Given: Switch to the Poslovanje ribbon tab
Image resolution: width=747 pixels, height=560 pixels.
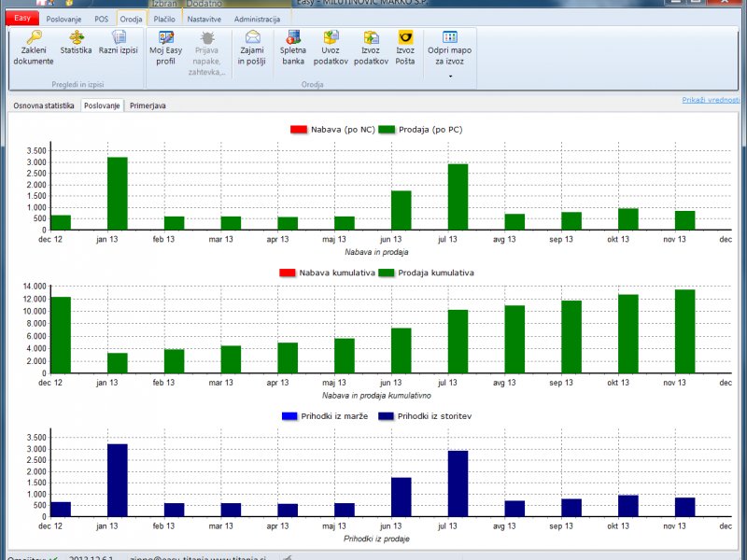Looking at the screenshot, I should click(x=64, y=19).
